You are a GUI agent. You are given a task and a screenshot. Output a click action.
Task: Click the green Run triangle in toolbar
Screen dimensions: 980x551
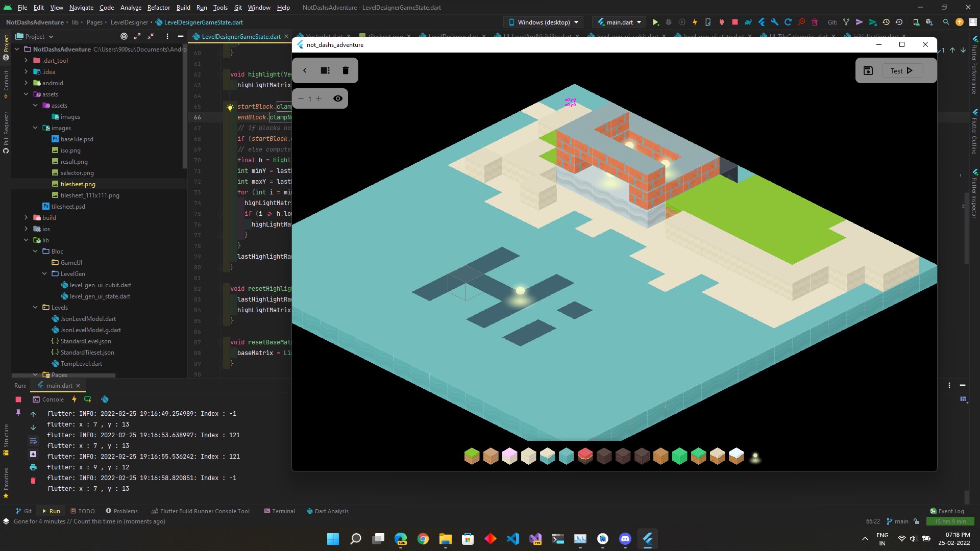(656, 22)
